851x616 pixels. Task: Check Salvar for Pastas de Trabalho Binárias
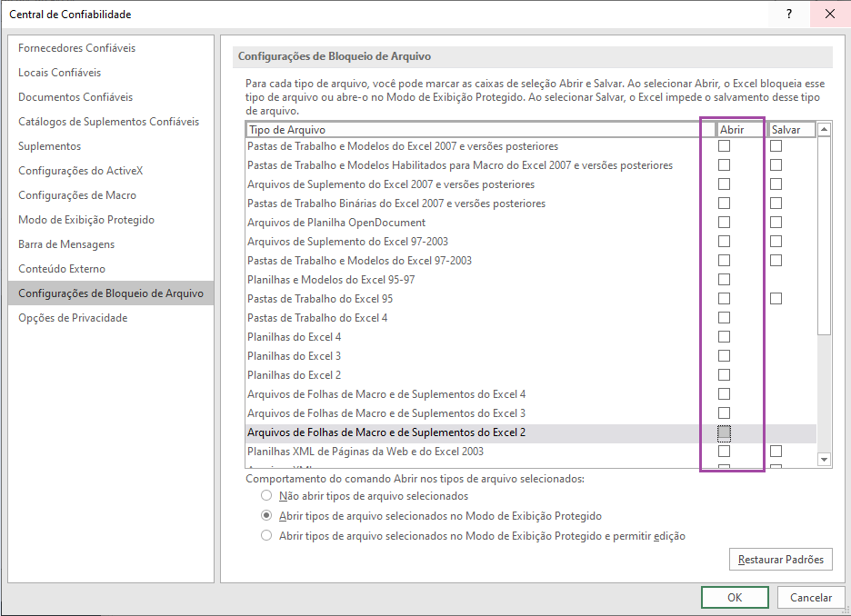[x=776, y=203]
